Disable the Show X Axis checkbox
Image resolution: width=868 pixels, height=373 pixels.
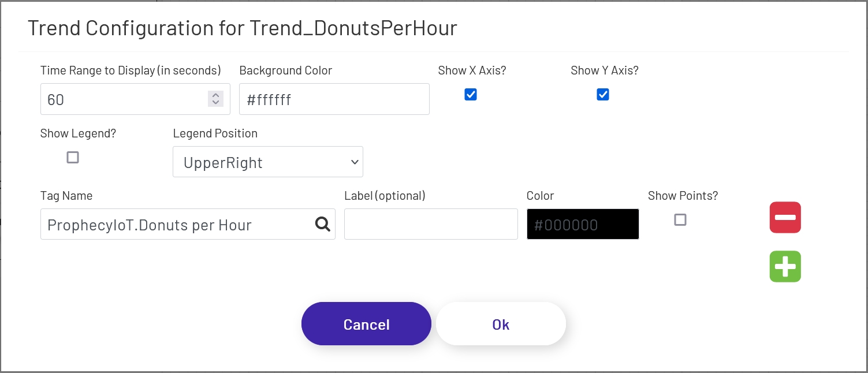(471, 95)
